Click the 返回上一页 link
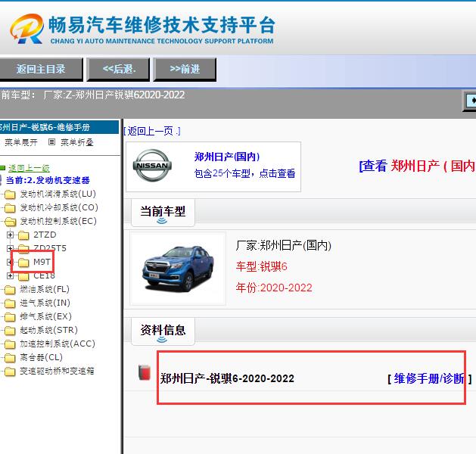This screenshot has width=476, height=454. coord(152,131)
